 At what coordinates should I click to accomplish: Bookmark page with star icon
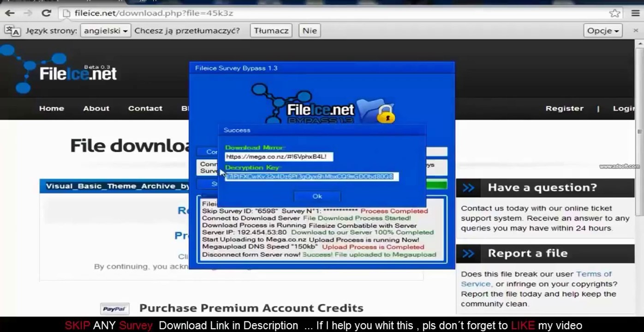tap(614, 13)
